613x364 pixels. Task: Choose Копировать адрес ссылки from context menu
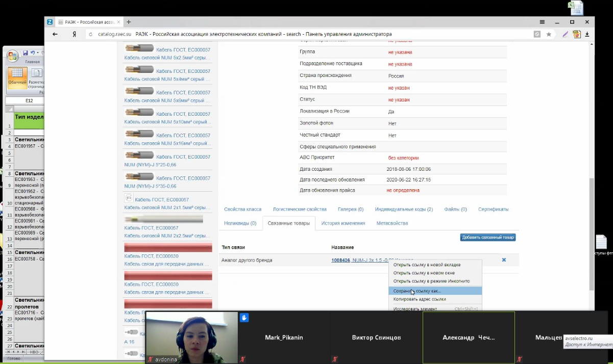pyautogui.click(x=420, y=299)
